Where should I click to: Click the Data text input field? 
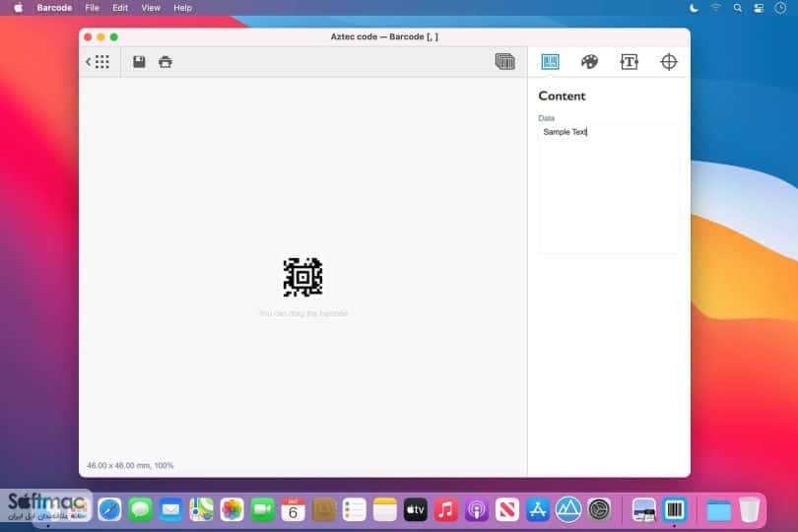tap(608, 189)
